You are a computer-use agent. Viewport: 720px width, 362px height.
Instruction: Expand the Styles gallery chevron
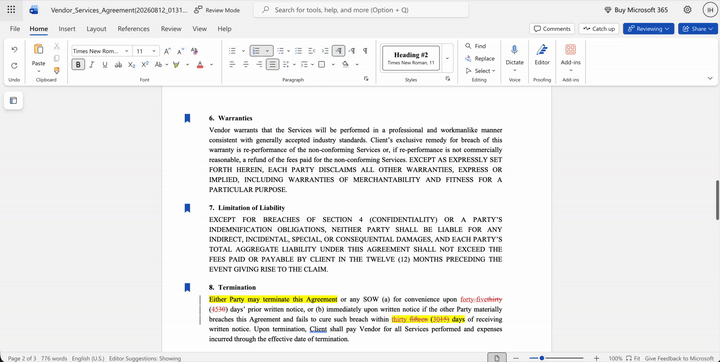point(447,58)
